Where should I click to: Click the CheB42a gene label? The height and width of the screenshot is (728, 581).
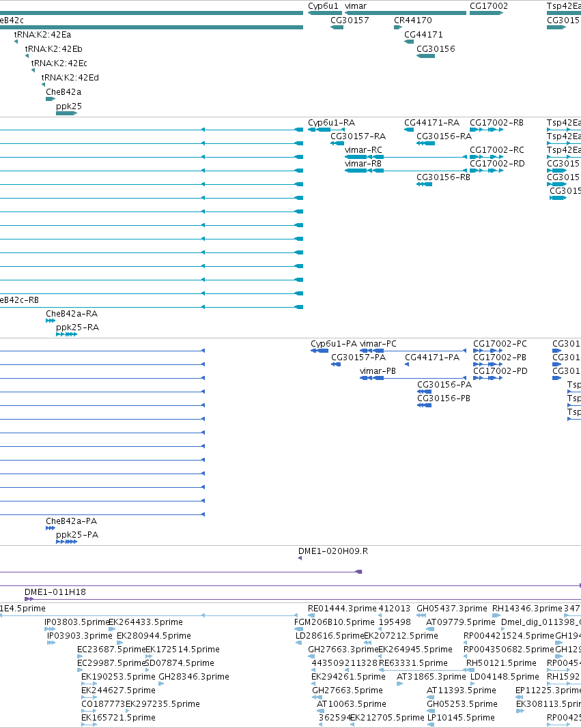point(63,92)
